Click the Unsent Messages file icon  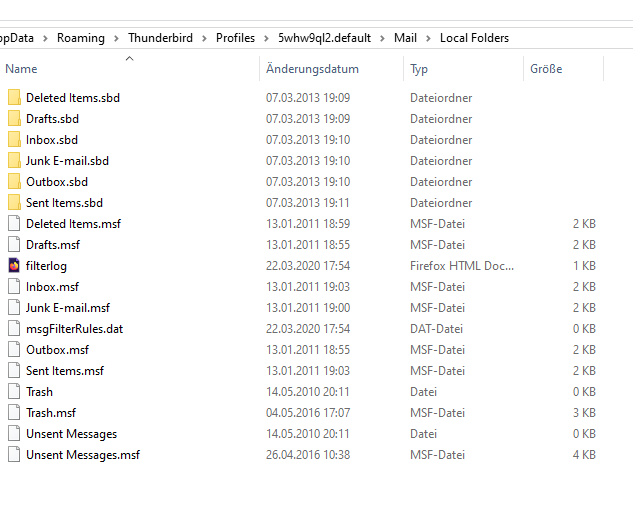14,434
